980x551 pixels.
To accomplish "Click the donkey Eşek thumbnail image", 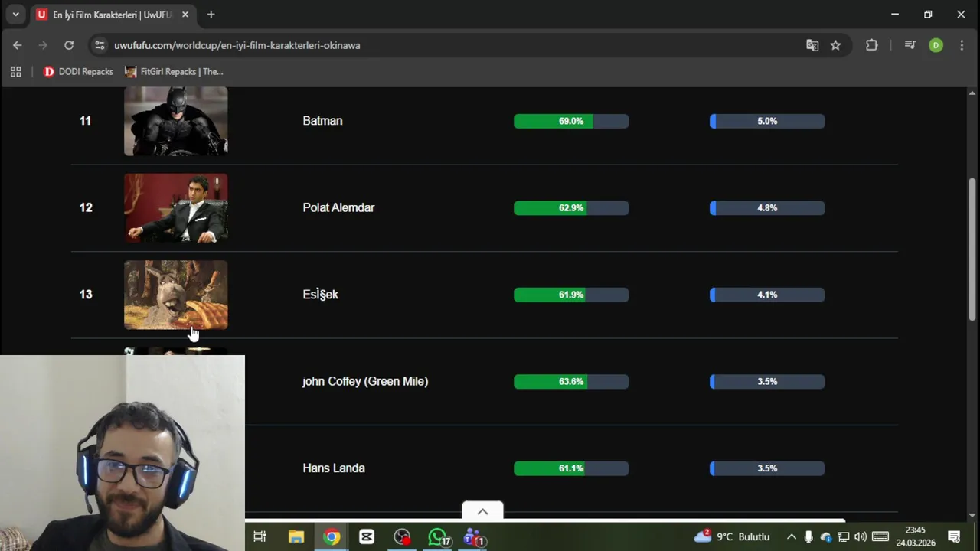I will [176, 295].
